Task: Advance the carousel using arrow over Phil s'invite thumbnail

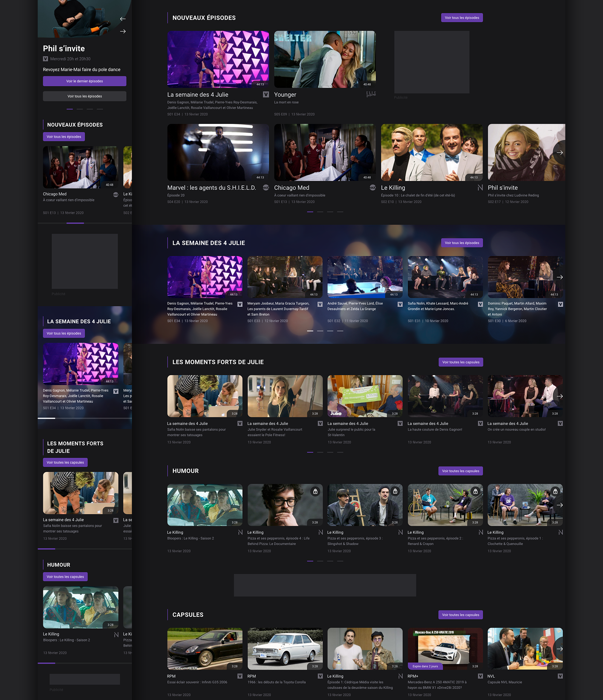Action: pos(560,153)
